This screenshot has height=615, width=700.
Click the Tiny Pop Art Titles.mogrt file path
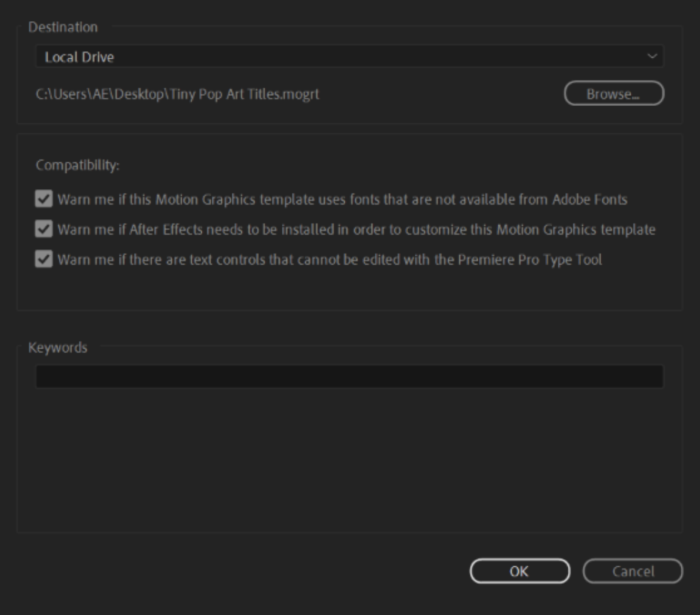[178, 95]
